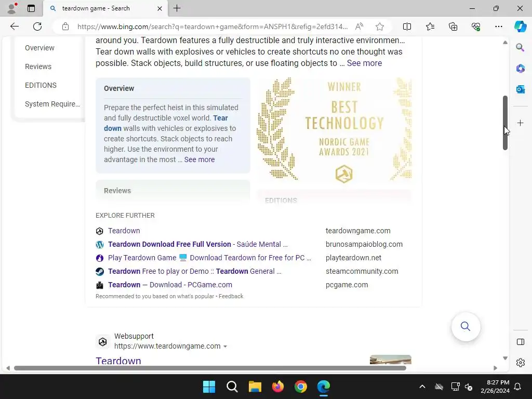Click Best Technology award image
Image resolution: width=532 pixels, height=399 pixels.
click(x=334, y=129)
